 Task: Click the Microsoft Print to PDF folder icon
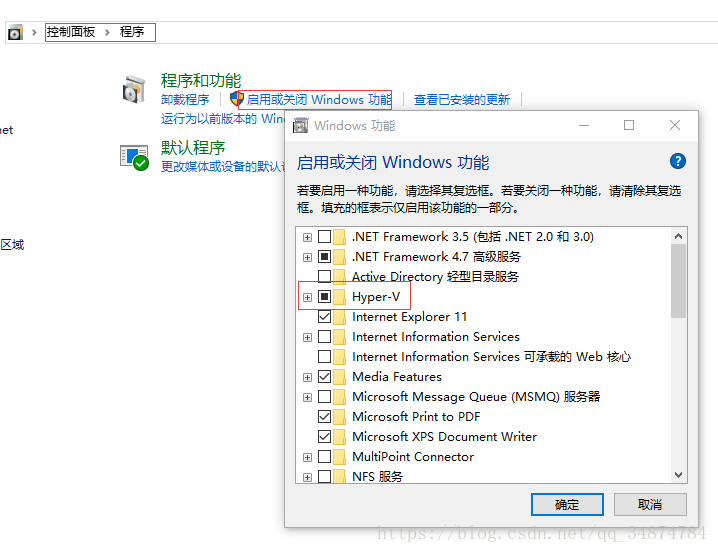point(339,417)
